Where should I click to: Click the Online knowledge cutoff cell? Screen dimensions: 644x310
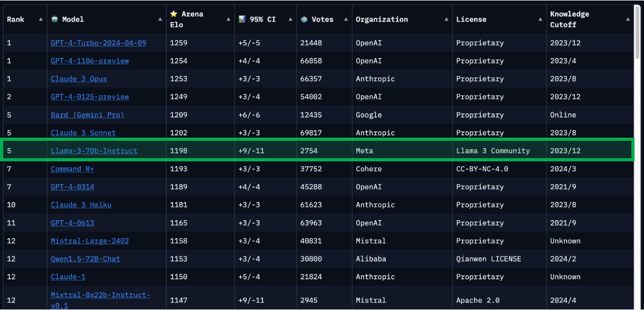[x=563, y=115]
